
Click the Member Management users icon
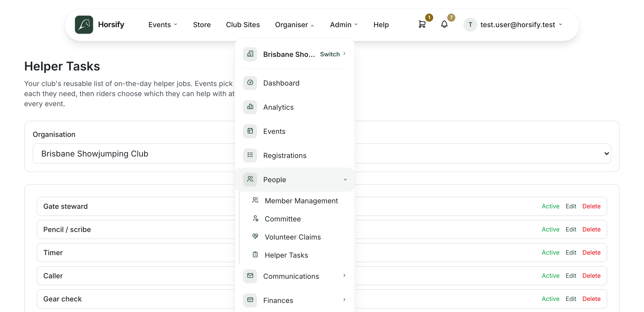[255, 200]
